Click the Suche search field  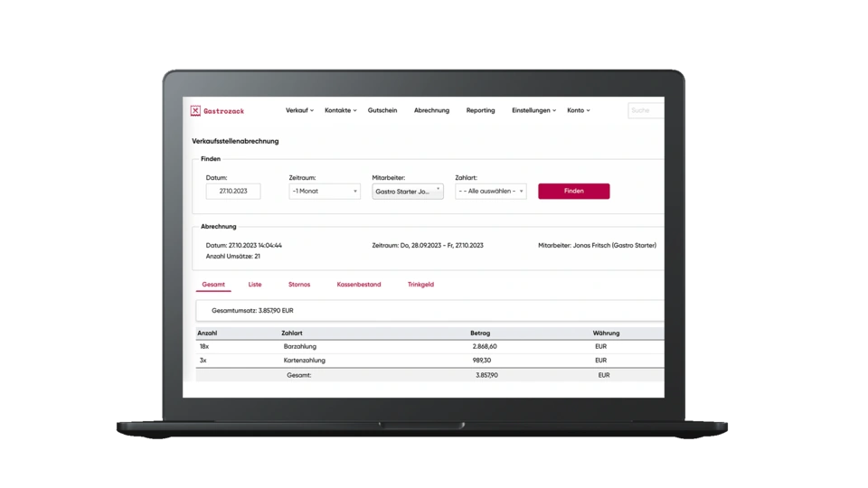click(646, 110)
